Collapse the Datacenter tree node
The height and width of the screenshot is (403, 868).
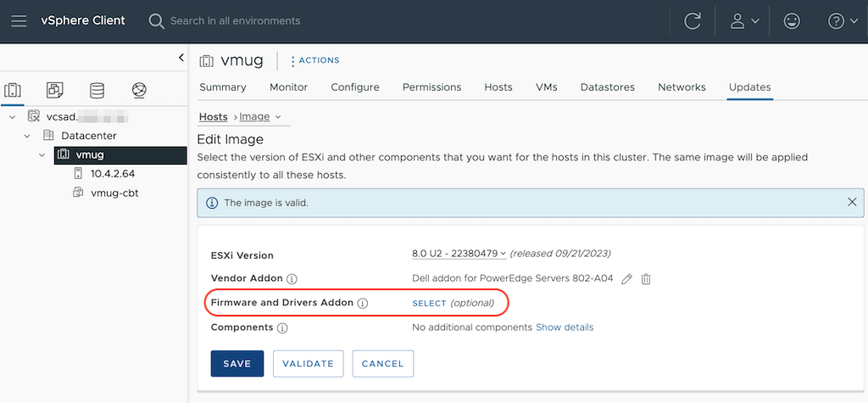[x=27, y=136]
